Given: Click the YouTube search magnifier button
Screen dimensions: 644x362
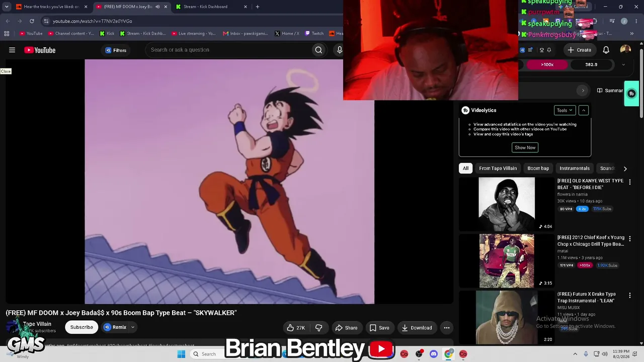Looking at the screenshot, I should 318,50.
